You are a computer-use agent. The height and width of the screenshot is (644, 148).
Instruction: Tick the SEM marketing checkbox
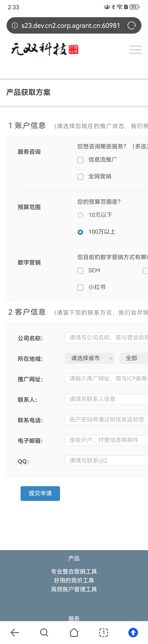pos(80,271)
